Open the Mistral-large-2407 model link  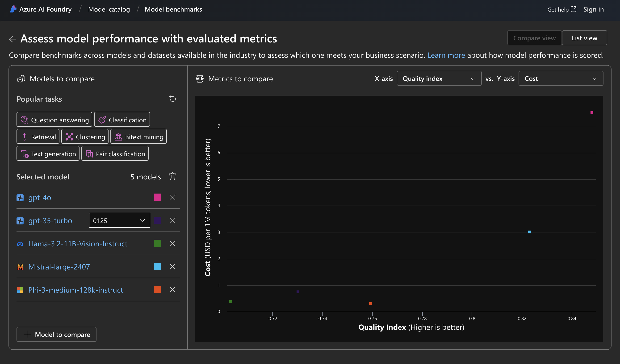59,267
